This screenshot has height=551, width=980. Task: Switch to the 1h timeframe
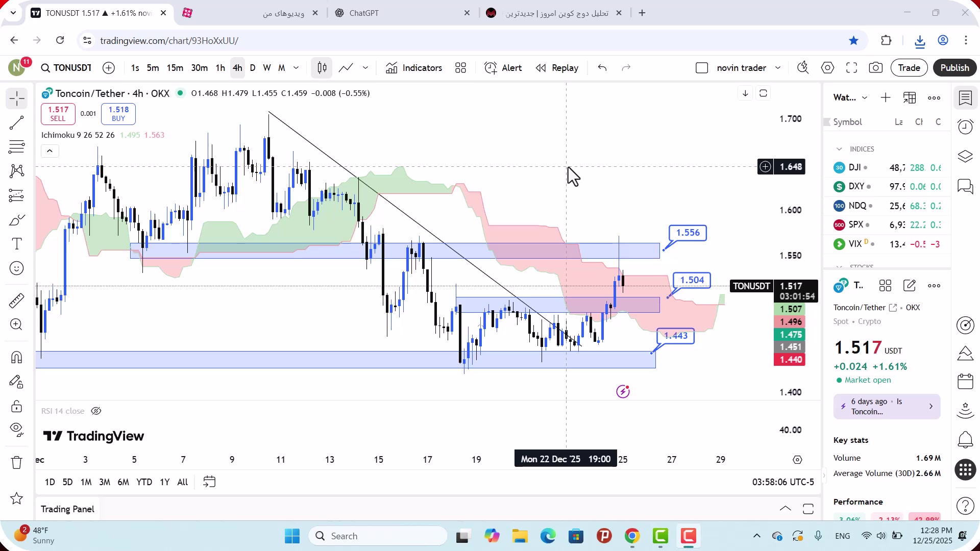[220, 68]
